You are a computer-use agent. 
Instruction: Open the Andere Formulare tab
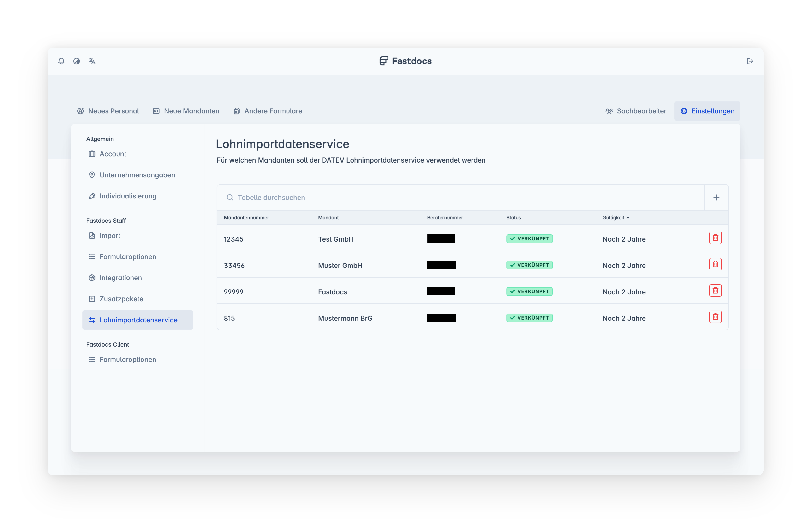click(x=268, y=111)
